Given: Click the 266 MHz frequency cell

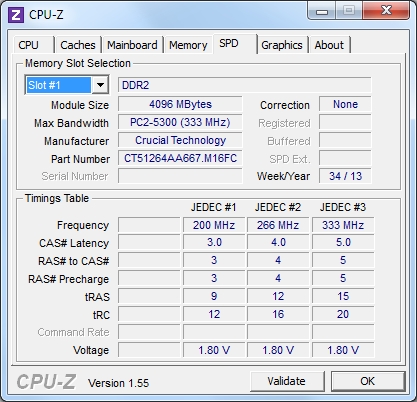Looking at the screenshot, I should coord(278,225).
